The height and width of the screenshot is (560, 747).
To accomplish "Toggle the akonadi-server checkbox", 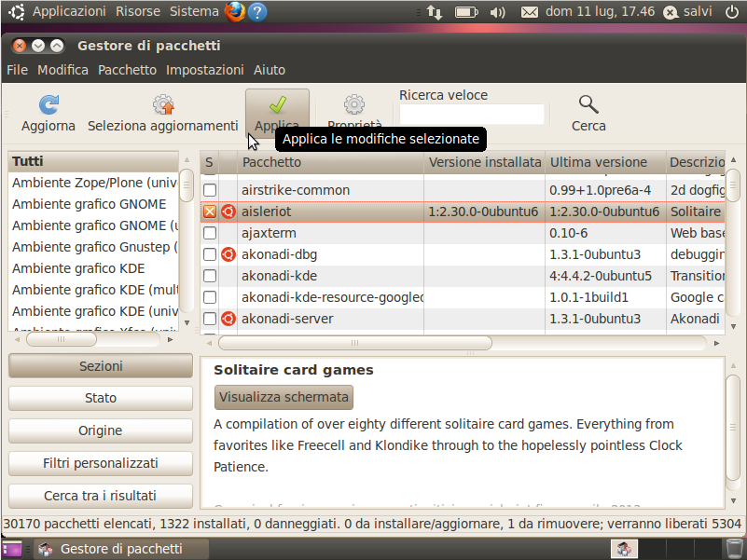I will tap(210, 319).
